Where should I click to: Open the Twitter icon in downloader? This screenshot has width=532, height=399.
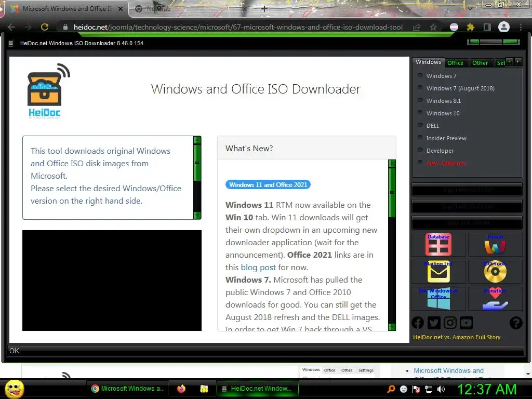[x=434, y=323]
